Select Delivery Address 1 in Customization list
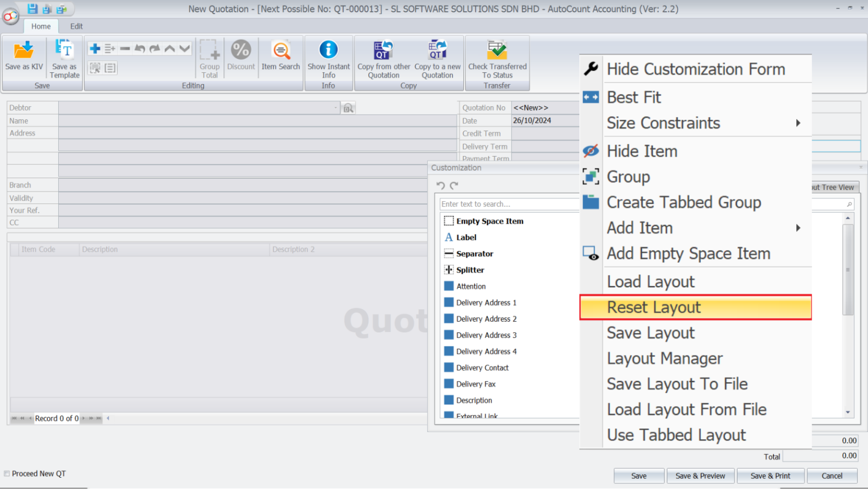 (x=486, y=303)
